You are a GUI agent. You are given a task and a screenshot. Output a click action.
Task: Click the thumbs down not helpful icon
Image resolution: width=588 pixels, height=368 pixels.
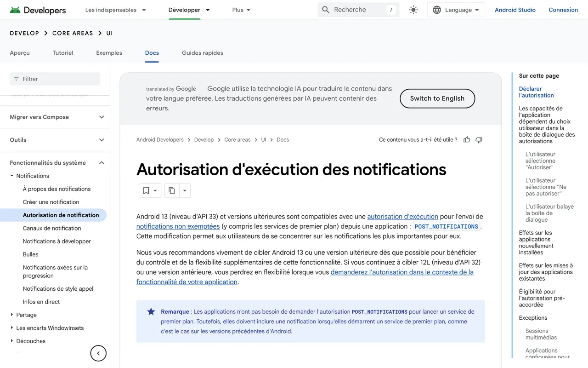(x=479, y=140)
